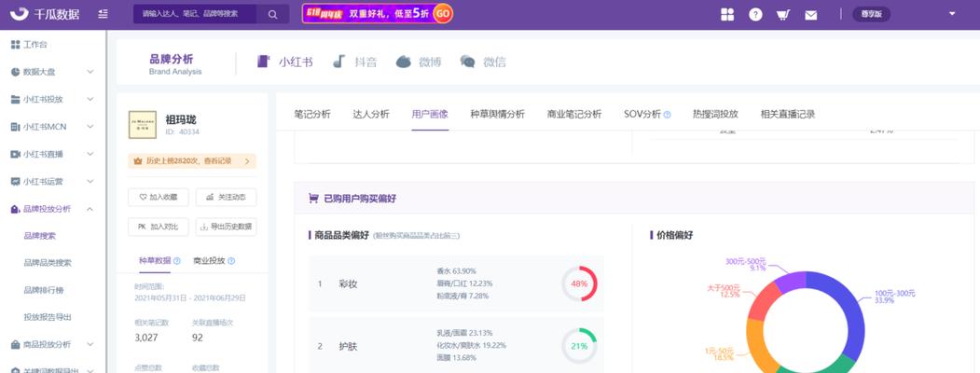Click the 尊享版 badge

click(x=871, y=14)
